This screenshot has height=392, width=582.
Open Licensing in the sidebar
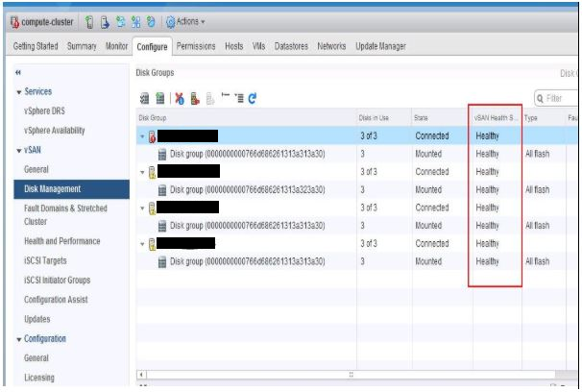39,378
